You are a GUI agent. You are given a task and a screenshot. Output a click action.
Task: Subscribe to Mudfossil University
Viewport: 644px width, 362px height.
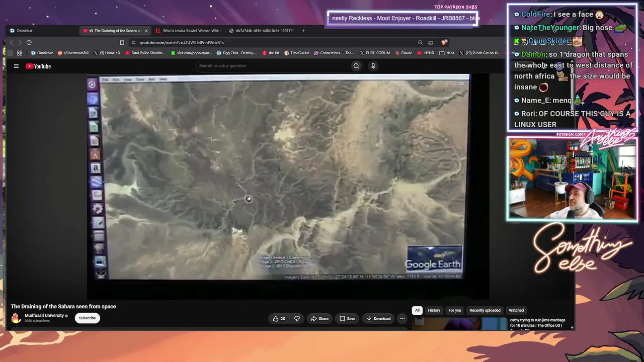point(87,318)
